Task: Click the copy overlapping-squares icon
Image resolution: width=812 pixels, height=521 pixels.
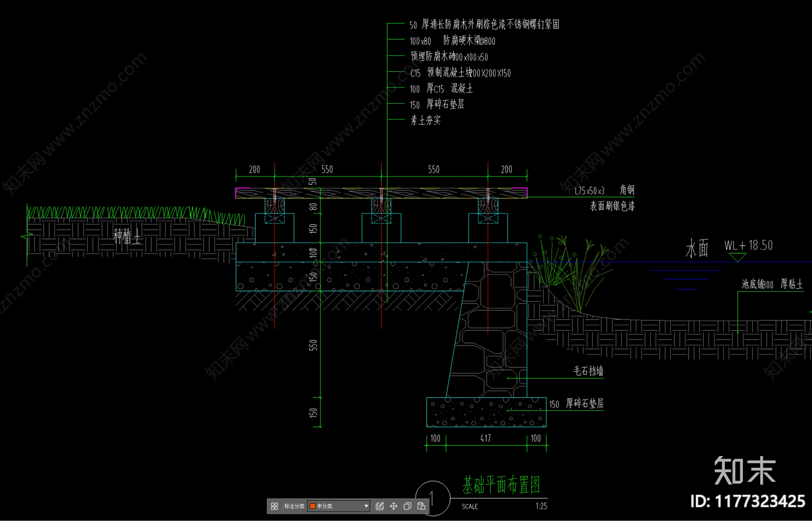Action: pyautogui.click(x=407, y=506)
